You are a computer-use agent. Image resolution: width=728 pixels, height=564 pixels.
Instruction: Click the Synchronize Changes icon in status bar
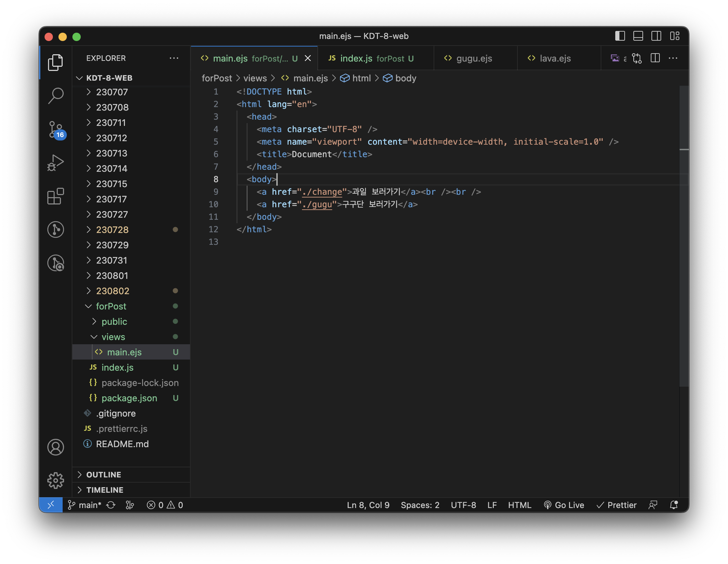[111, 505]
